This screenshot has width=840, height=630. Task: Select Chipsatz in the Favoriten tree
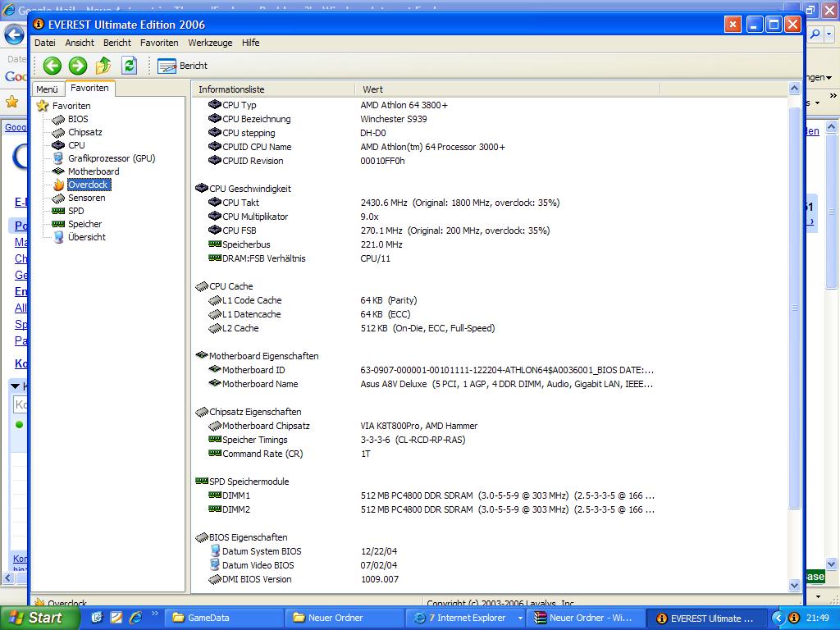[84, 132]
